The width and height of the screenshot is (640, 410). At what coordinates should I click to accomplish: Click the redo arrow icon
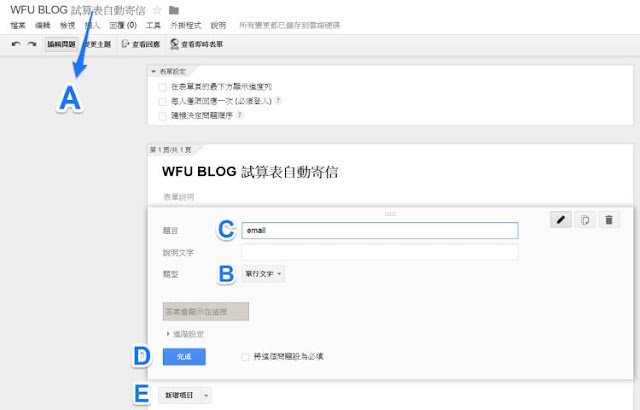pos(32,44)
